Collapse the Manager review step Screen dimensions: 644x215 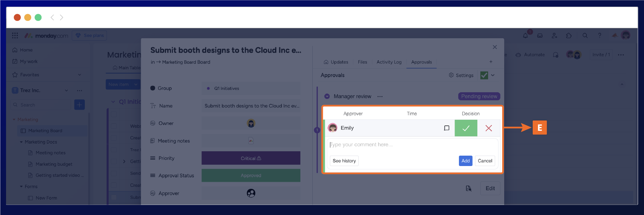pos(327,97)
